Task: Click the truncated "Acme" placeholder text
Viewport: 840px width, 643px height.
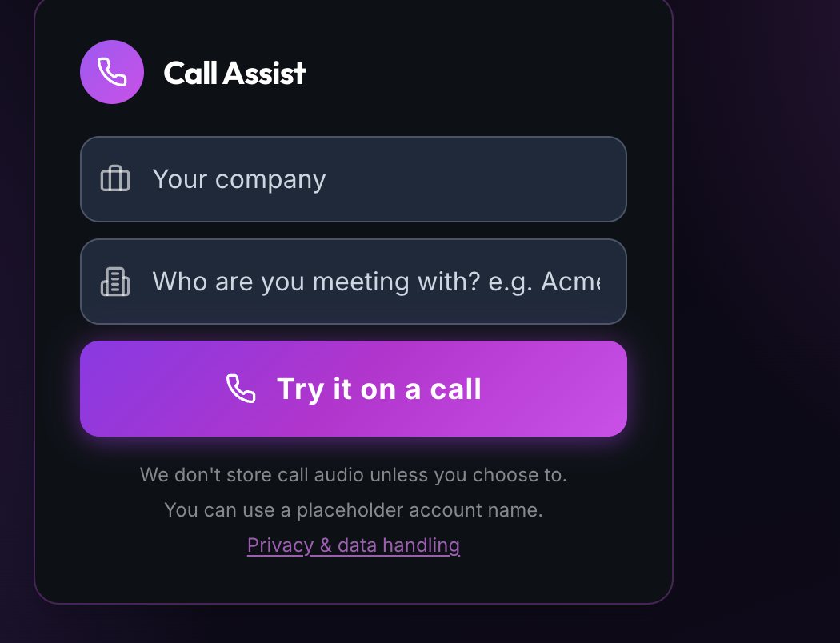Action: pyautogui.click(x=570, y=282)
